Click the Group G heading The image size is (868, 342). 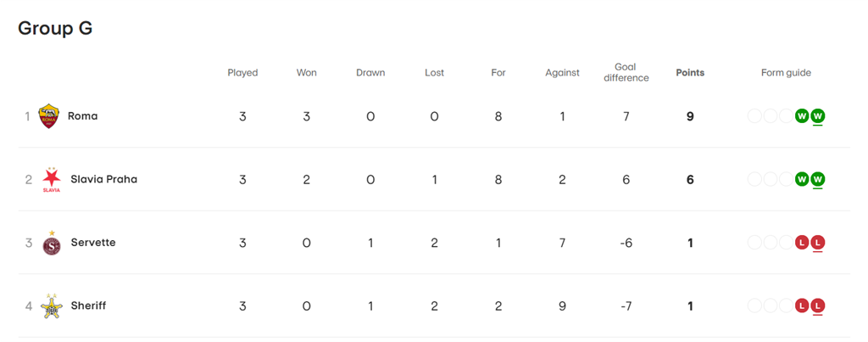coord(55,29)
